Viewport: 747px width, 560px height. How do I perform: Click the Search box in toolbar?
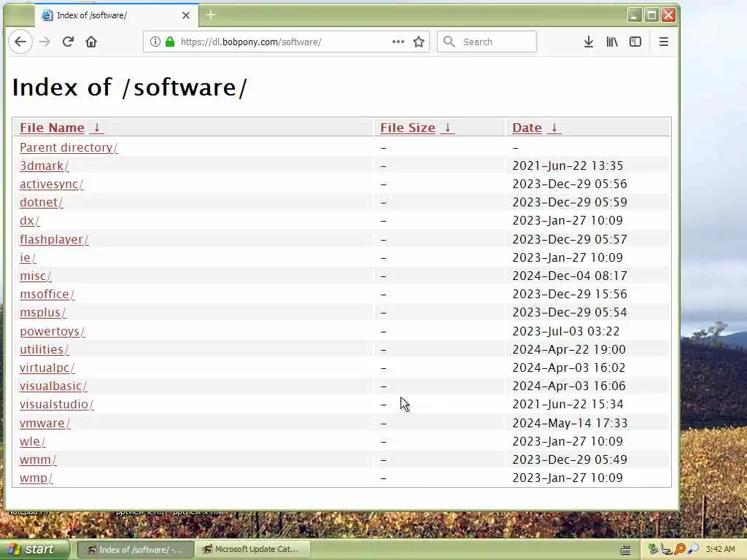[487, 42]
